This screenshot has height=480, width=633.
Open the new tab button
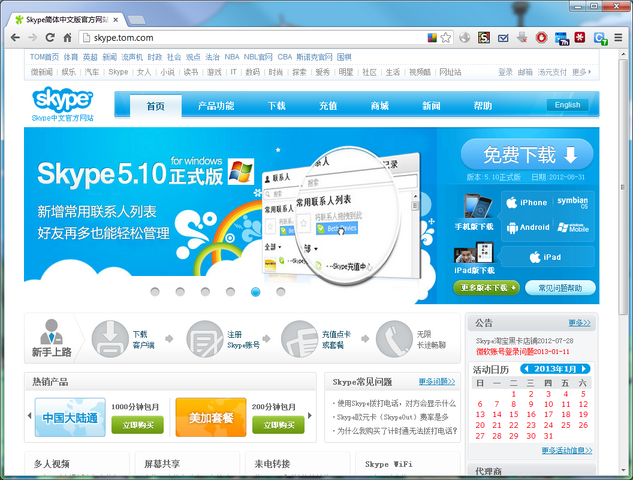[136, 20]
